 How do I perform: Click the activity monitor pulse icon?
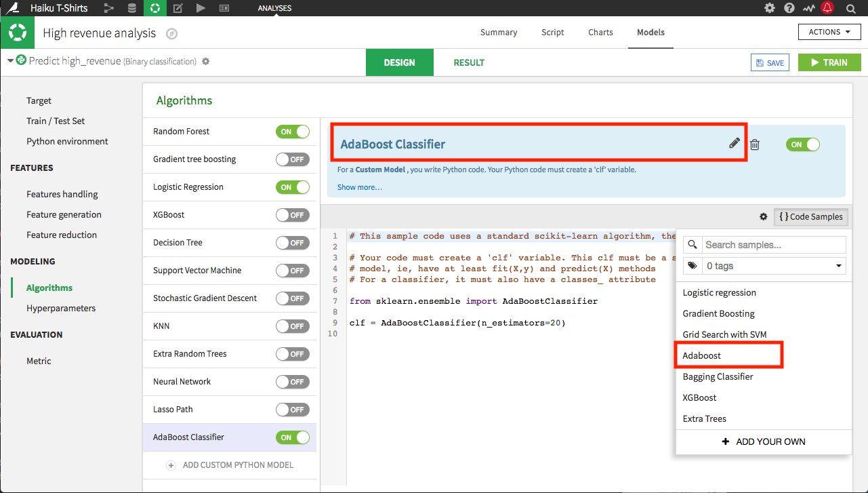point(808,8)
